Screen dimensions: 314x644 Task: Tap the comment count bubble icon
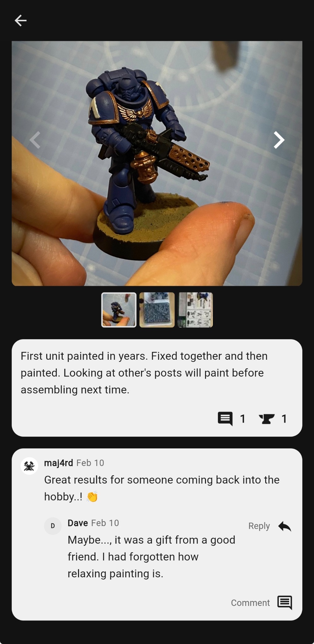pyautogui.click(x=225, y=419)
